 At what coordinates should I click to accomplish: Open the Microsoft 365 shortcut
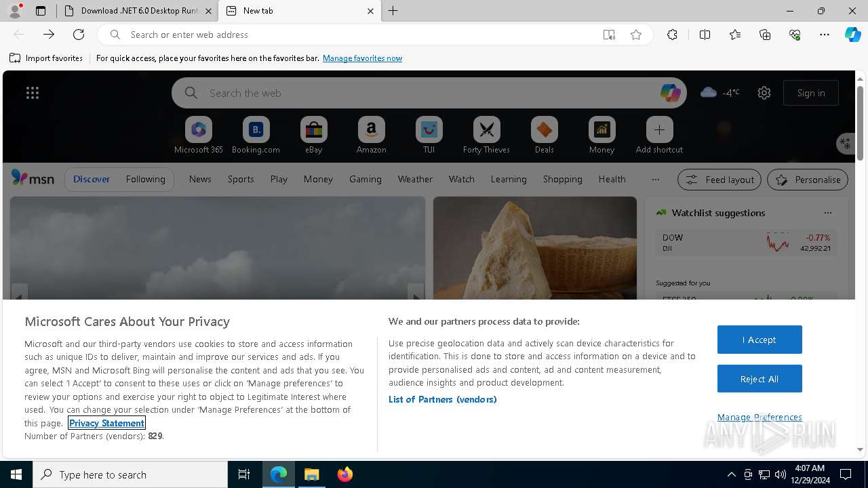point(198,136)
